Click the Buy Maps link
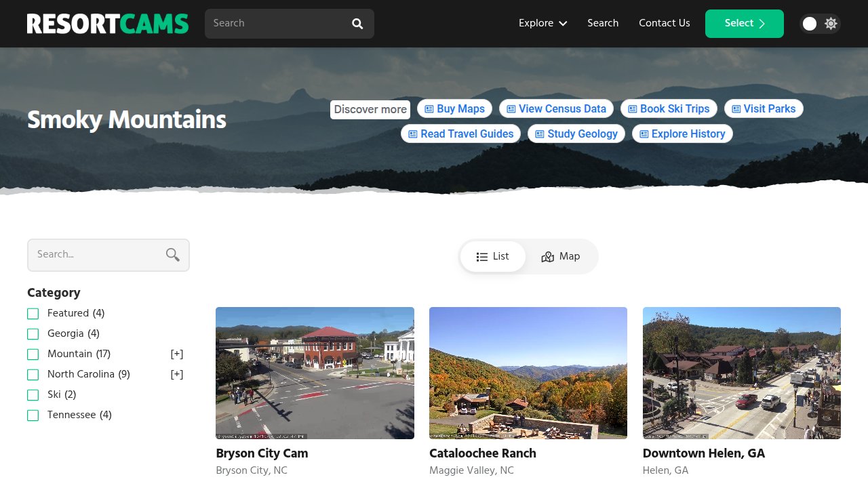 (454, 108)
